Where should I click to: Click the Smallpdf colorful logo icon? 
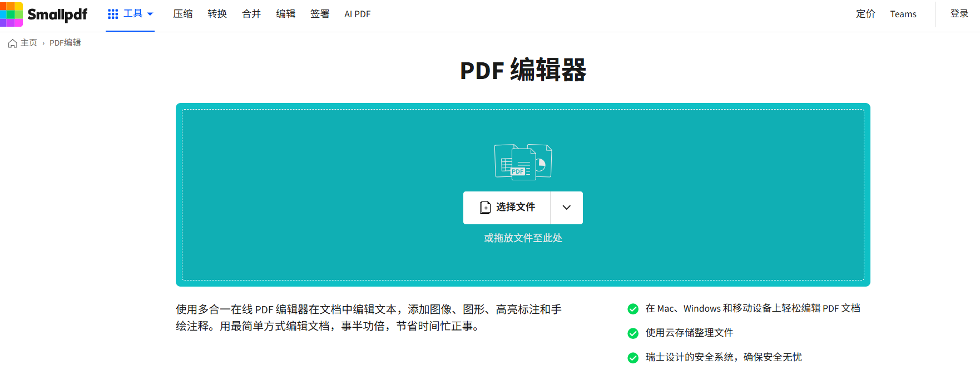tap(11, 14)
